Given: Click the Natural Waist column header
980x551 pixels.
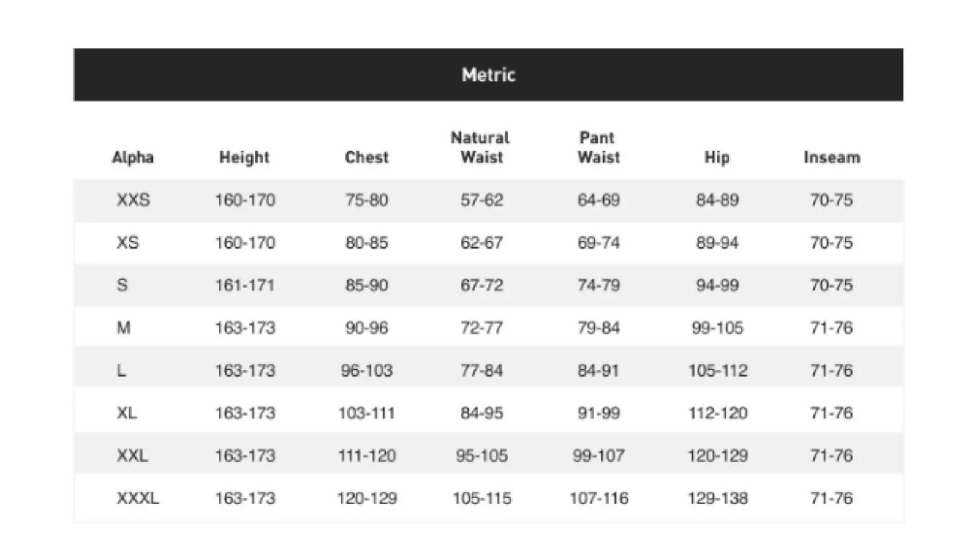Looking at the screenshot, I should pyautogui.click(x=481, y=148).
